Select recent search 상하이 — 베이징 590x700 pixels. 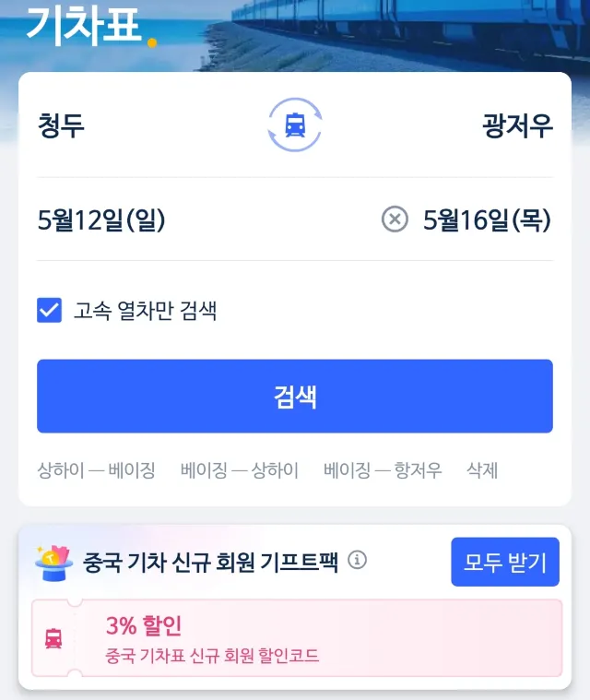(96, 470)
